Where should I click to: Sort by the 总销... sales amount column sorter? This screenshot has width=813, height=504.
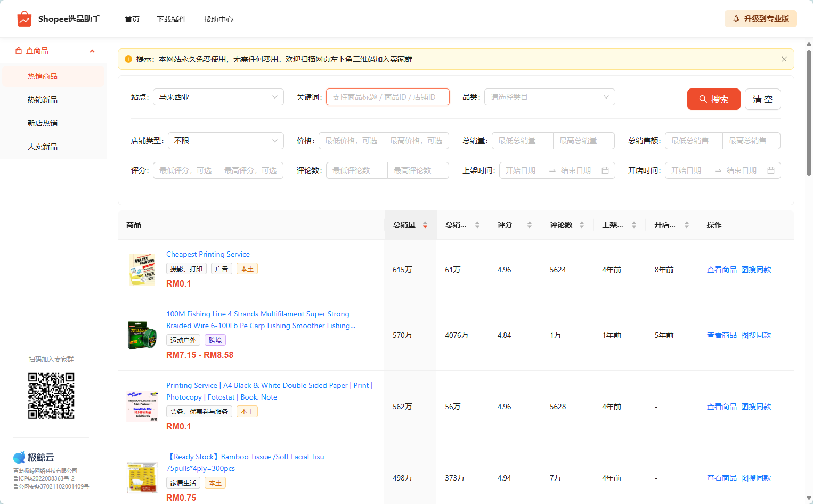tap(477, 225)
